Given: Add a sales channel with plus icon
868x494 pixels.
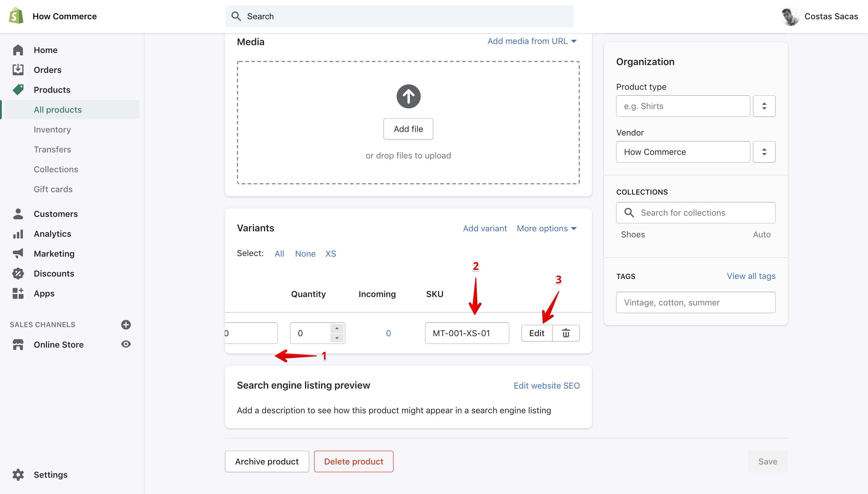Looking at the screenshot, I should [x=126, y=325].
